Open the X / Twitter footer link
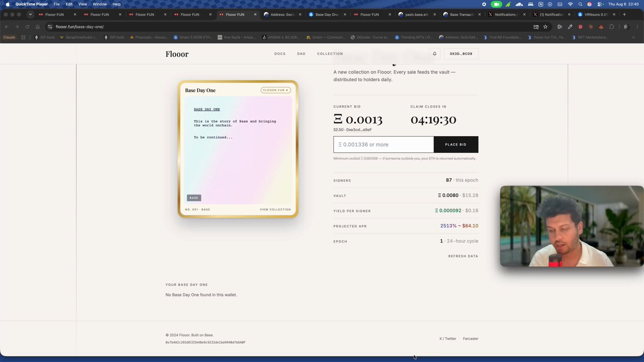Image resolution: width=644 pixels, height=362 pixels. coord(448,339)
